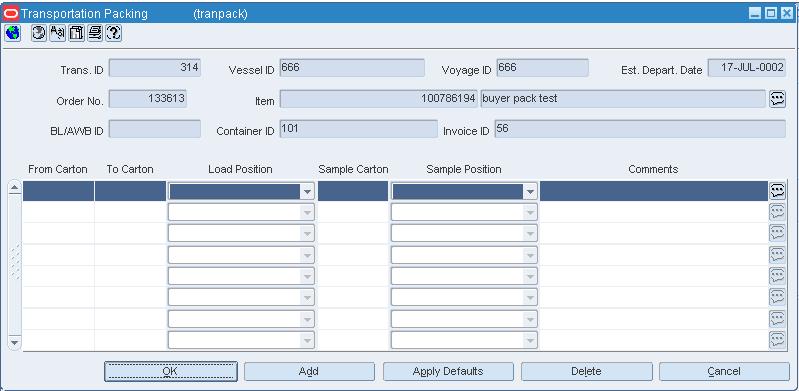Click the table scrollbar down arrow
Screen dimensions: 799x391
[x=15, y=342]
